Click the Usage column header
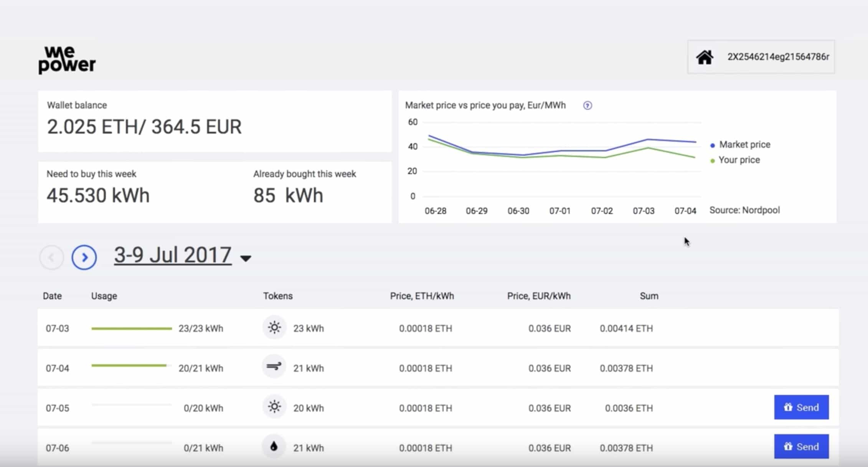The width and height of the screenshot is (868, 467). [104, 296]
